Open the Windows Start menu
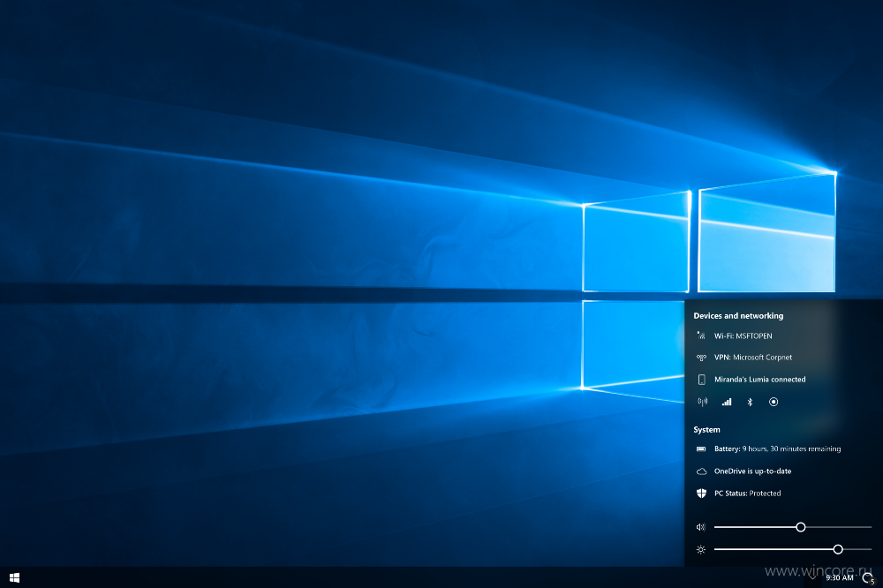The image size is (883, 588). pos(15,577)
